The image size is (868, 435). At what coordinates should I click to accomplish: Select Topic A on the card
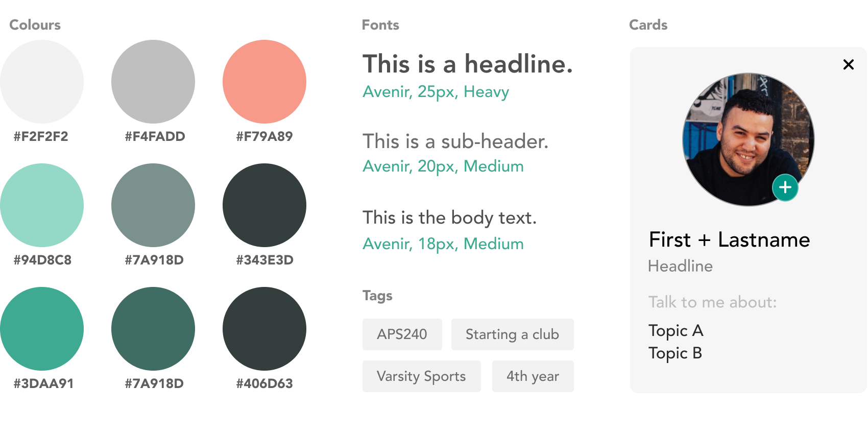(x=676, y=331)
